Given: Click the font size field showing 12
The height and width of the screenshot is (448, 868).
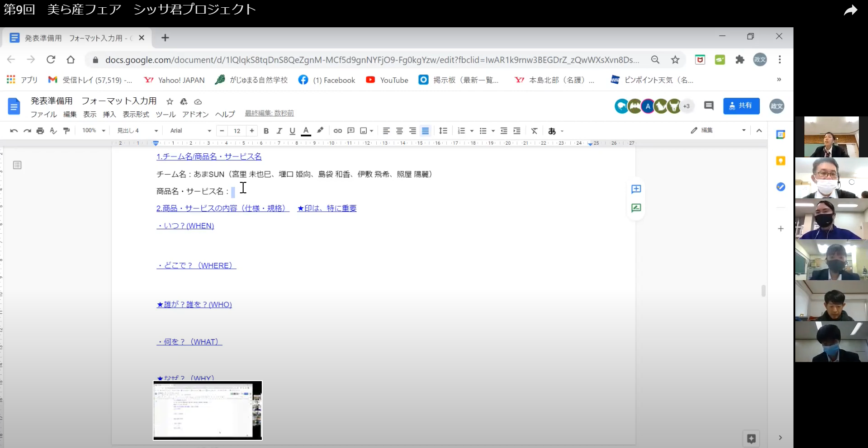Looking at the screenshot, I should tap(237, 131).
